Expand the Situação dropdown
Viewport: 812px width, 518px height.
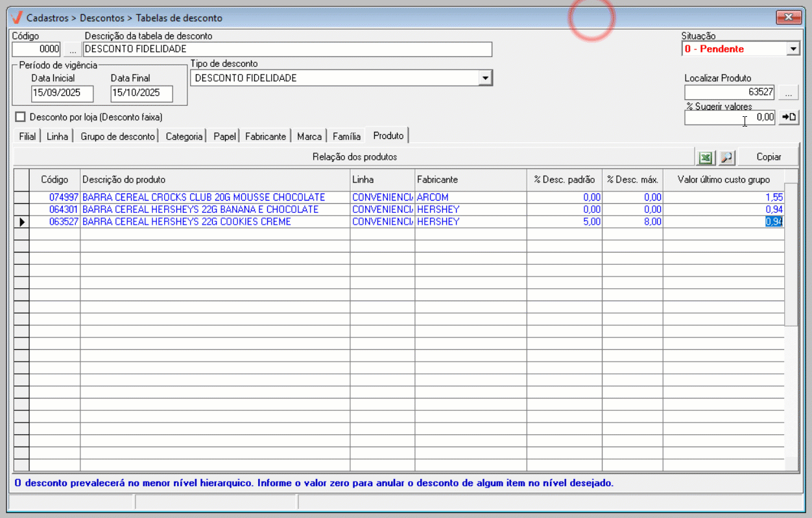[793, 49]
